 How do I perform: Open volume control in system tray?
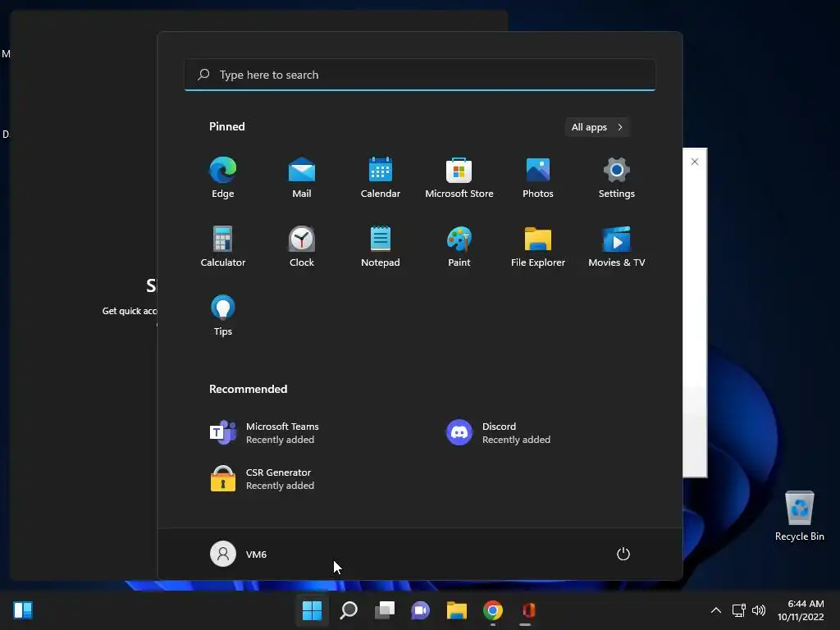tap(759, 609)
